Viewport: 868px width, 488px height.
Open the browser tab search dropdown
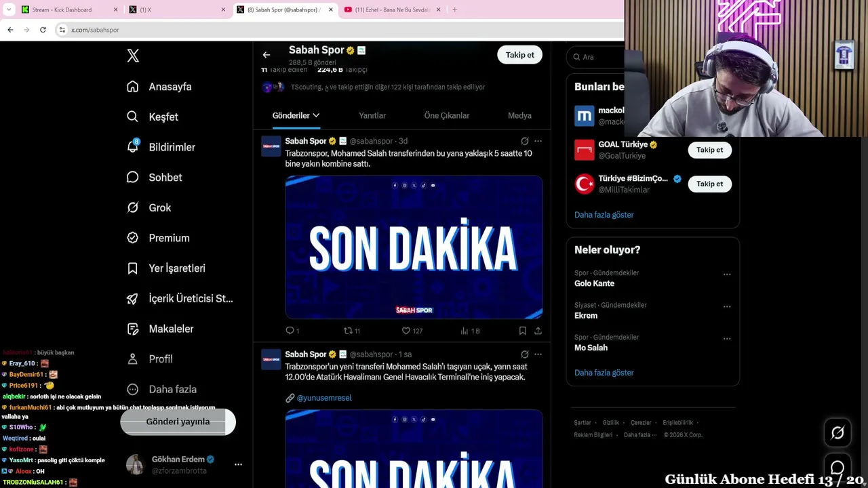pos(9,9)
